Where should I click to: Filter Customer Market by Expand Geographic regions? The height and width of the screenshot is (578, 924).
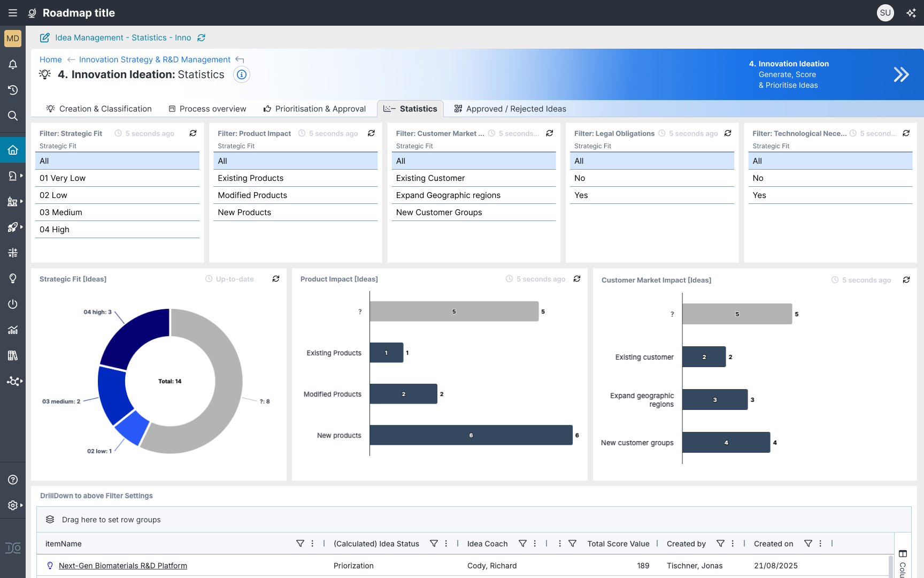point(474,195)
